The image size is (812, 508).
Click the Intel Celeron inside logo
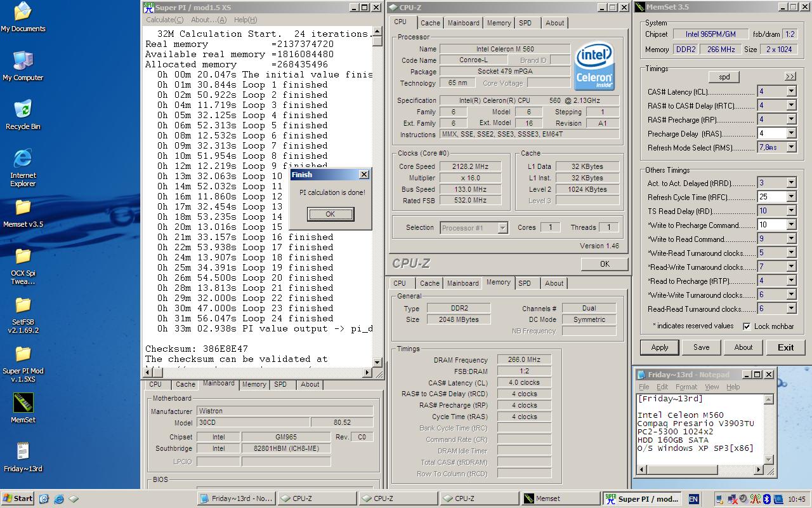pyautogui.click(x=594, y=67)
